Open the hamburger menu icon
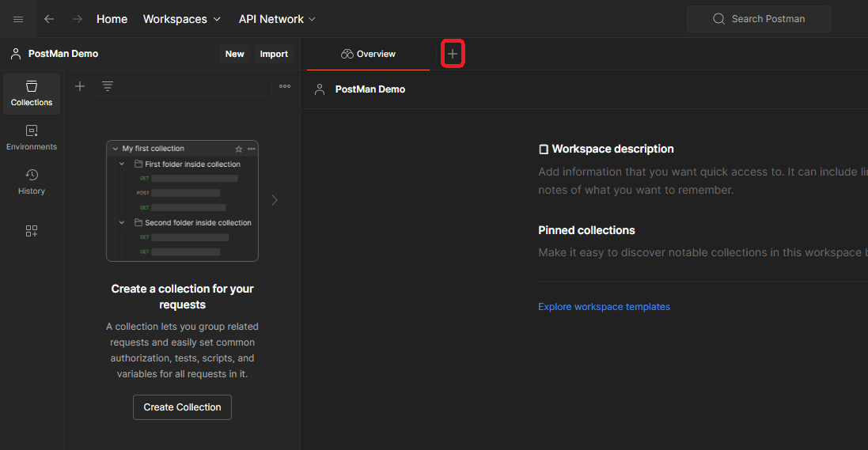Screen dimensions: 868x450 click(x=18, y=19)
